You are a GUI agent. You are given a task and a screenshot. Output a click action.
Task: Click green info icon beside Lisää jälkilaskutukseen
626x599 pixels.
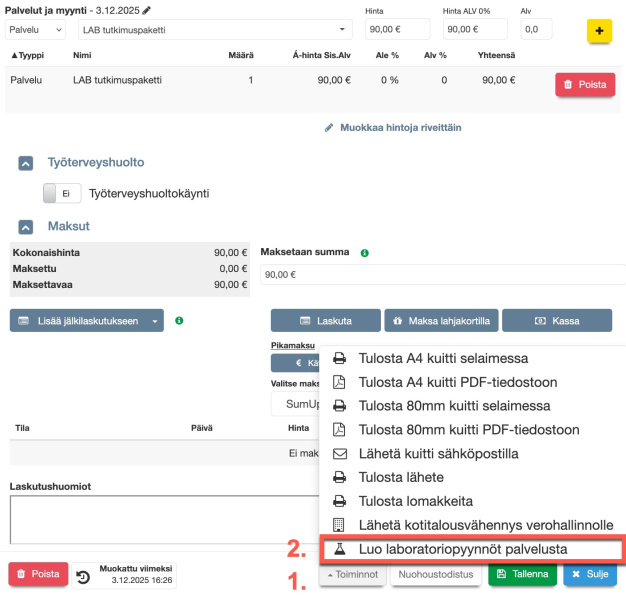[179, 321]
